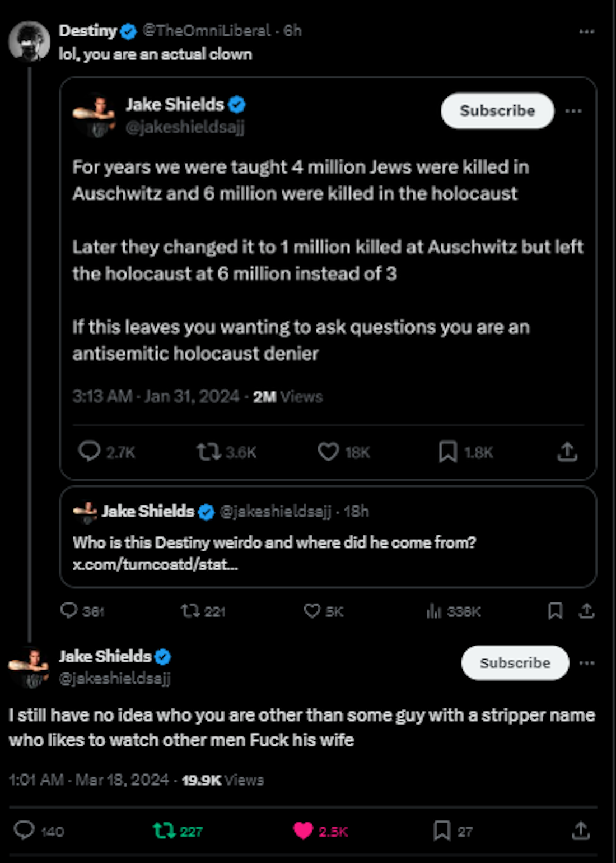Open the @TheOmniLiberal profile handle
Screen dimensions: 616x863
click(207, 31)
